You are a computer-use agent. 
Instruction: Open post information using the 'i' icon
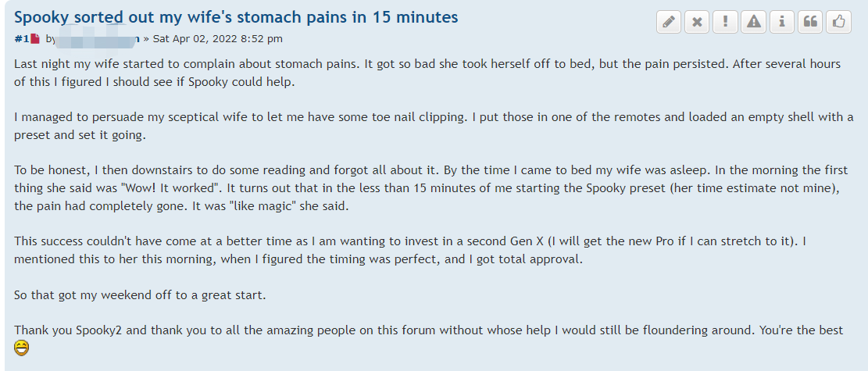[781, 22]
